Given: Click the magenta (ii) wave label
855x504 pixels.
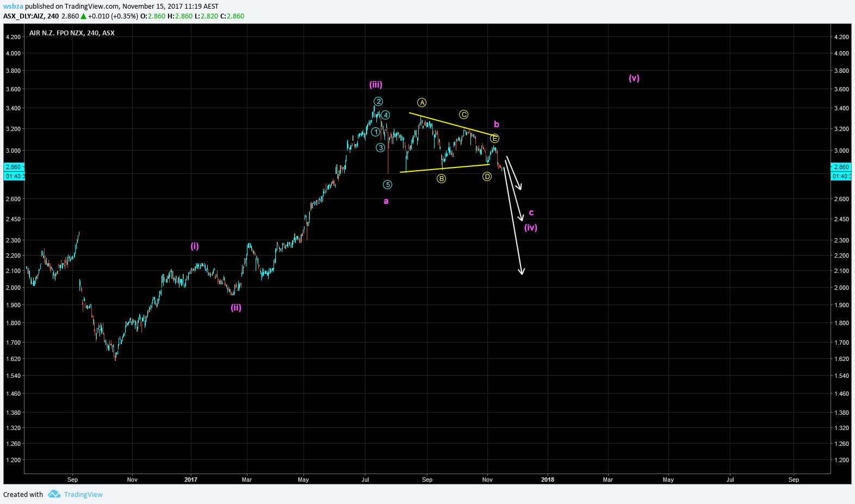Looking at the screenshot, I should coord(236,308).
